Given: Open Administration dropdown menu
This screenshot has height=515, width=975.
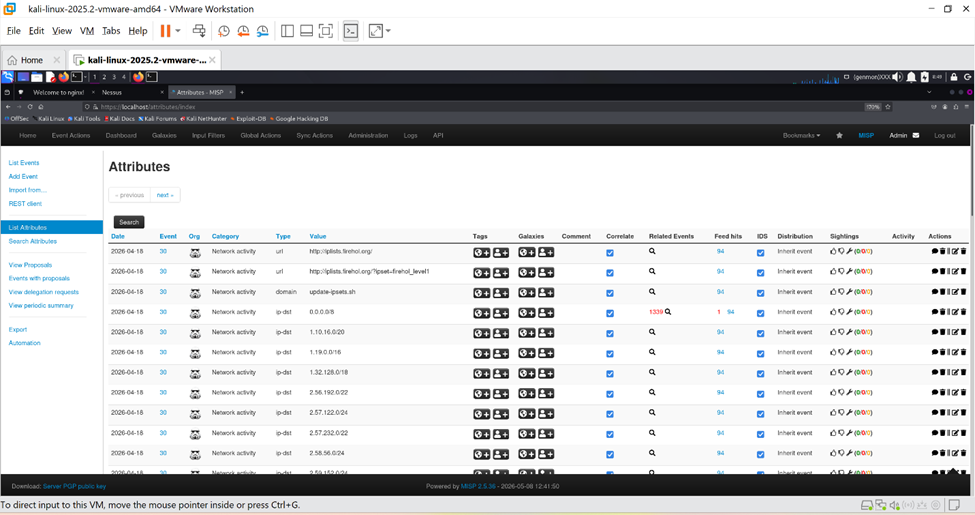Looking at the screenshot, I should [368, 136].
